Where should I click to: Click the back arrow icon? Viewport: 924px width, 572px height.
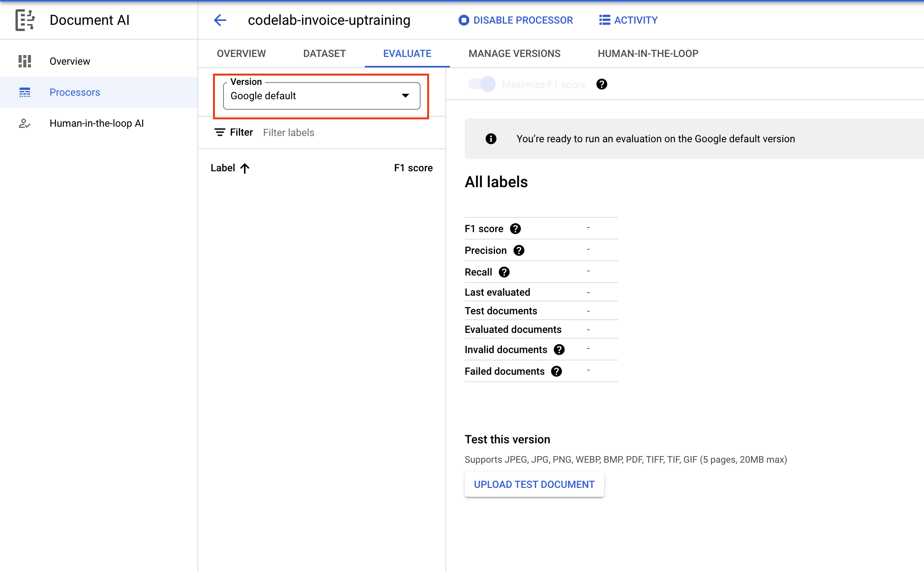(x=220, y=20)
